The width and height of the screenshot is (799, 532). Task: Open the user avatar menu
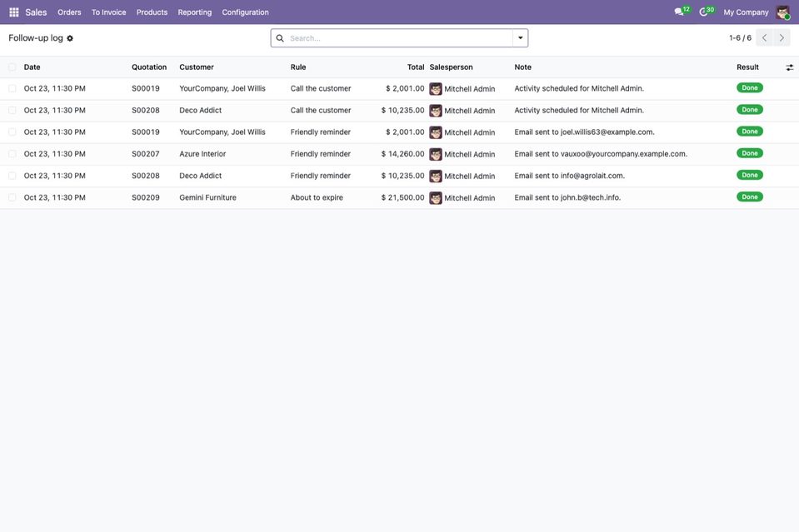click(x=782, y=12)
